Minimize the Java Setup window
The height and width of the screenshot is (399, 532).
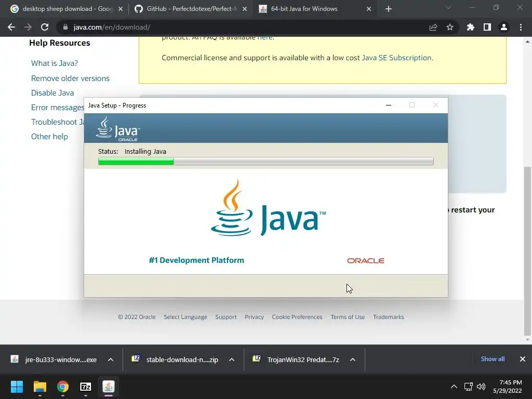(x=389, y=105)
